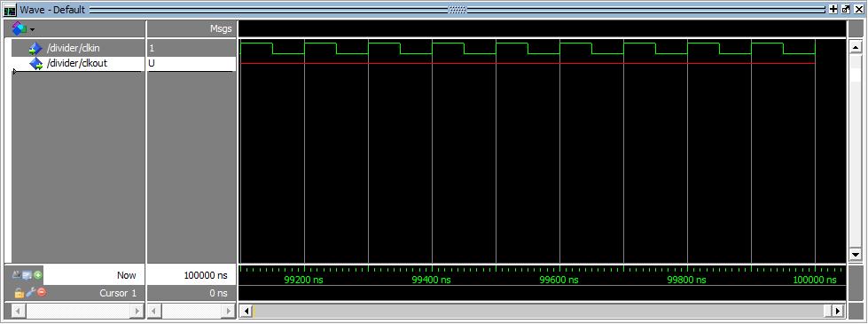The height and width of the screenshot is (324, 868).
Task: Click left arrow of pathnames pane scrollbar
Action: click(x=18, y=311)
